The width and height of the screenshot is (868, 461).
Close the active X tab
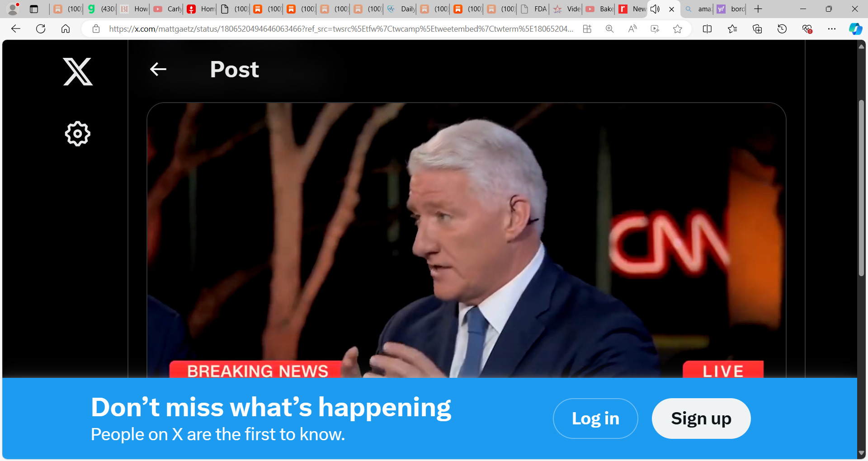point(672,9)
